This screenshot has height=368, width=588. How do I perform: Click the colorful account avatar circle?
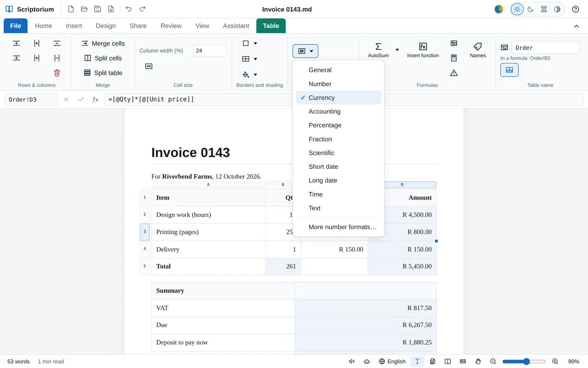coord(499,9)
